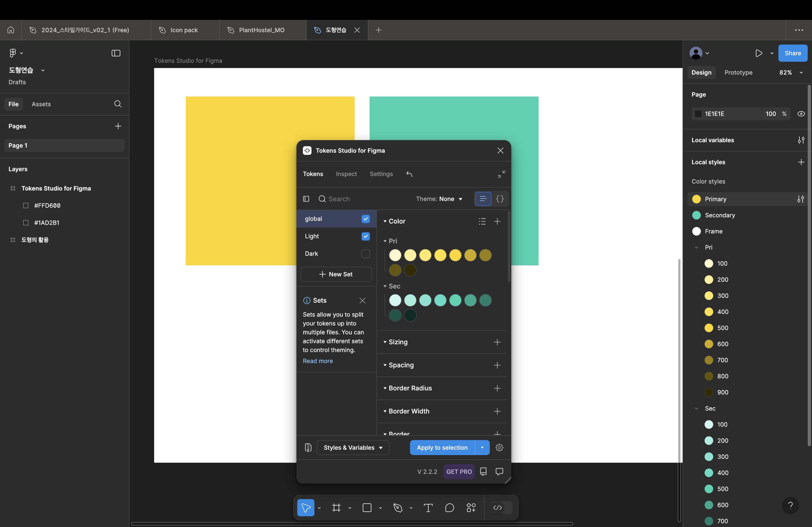812x527 pixels.
Task: Click the token Search field
Action: [x=363, y=199]
